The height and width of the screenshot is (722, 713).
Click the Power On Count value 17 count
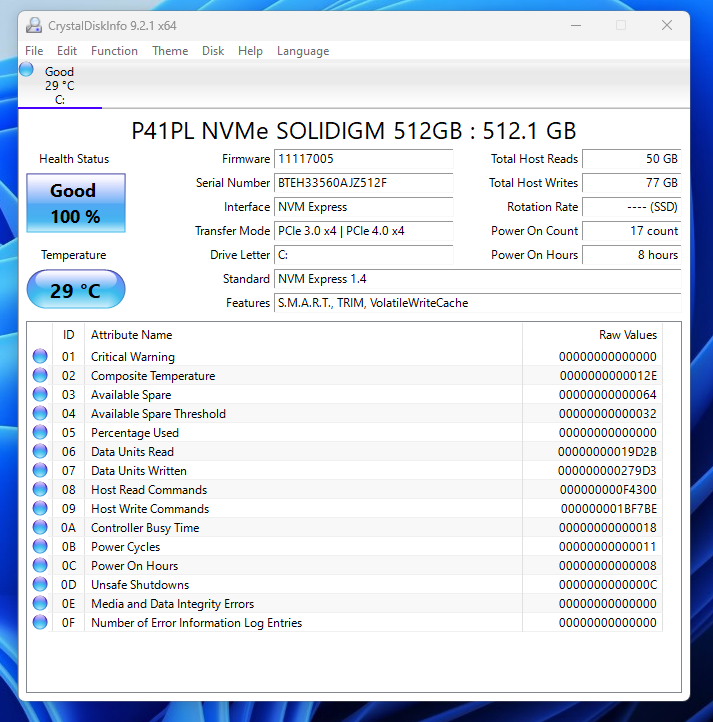tap(631, 231)
